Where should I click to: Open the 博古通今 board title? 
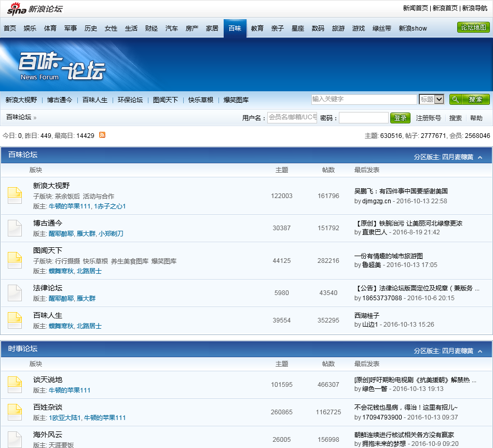click(47, 223)
